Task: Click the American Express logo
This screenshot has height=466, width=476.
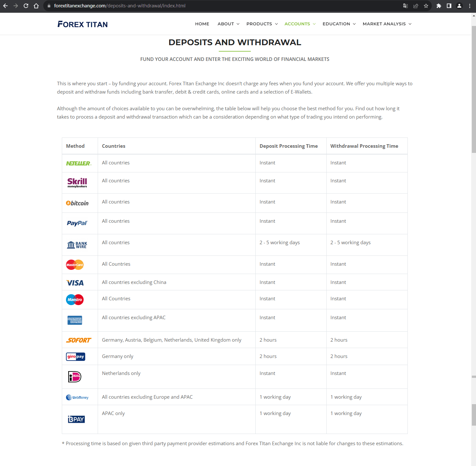Action: (x=75, y=320)
